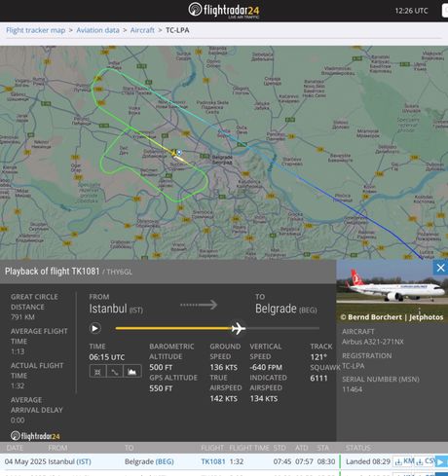The image size is (448, 476).
Task: Click the TC-LPA breadcrumb text
Action: point(177,30)
